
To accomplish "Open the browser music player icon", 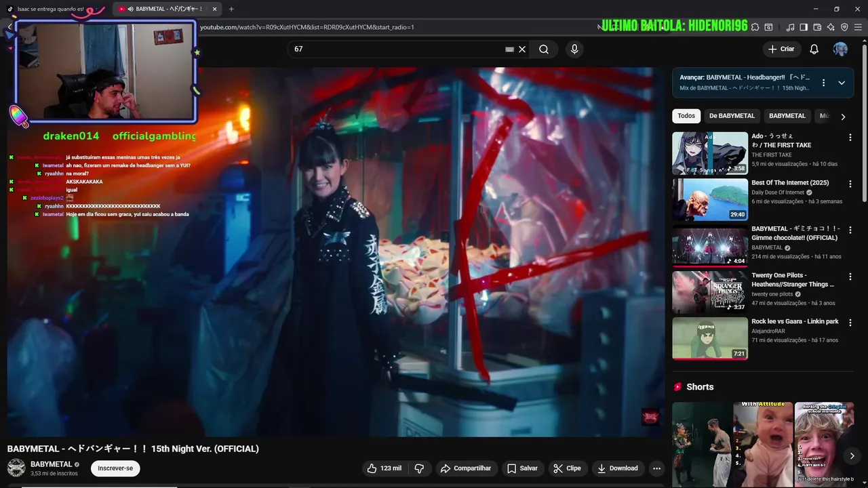I will click(790, 27).
